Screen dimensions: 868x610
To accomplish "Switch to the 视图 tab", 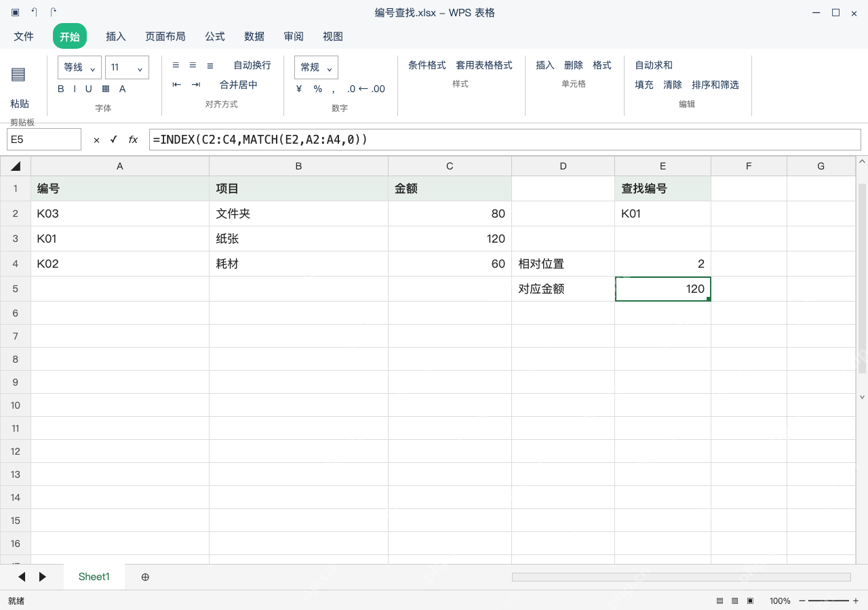I will pos(333,37).
